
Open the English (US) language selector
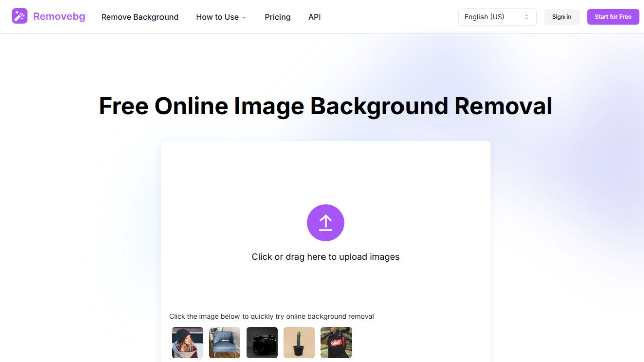click(491, 17)
